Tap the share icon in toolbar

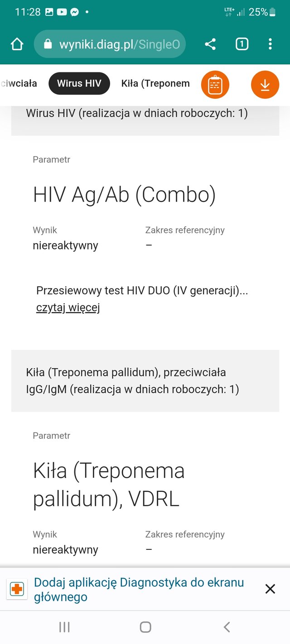pyautogui.click(x=210, y=44)
